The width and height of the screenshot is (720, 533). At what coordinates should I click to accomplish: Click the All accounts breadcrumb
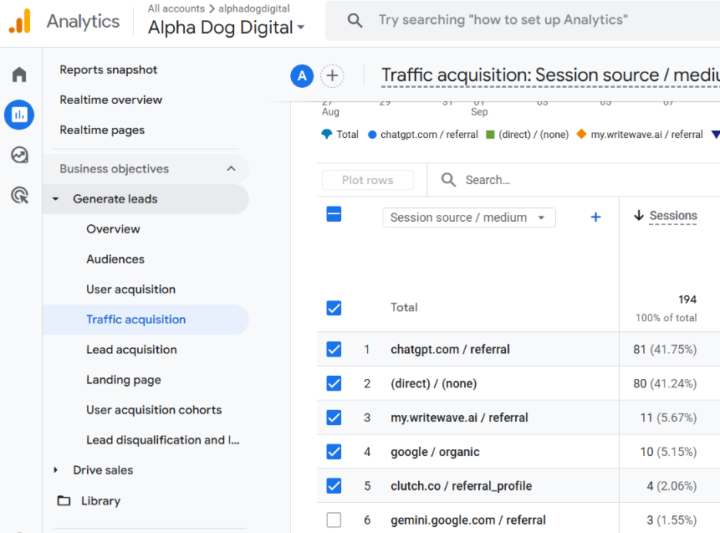[176, 8]
